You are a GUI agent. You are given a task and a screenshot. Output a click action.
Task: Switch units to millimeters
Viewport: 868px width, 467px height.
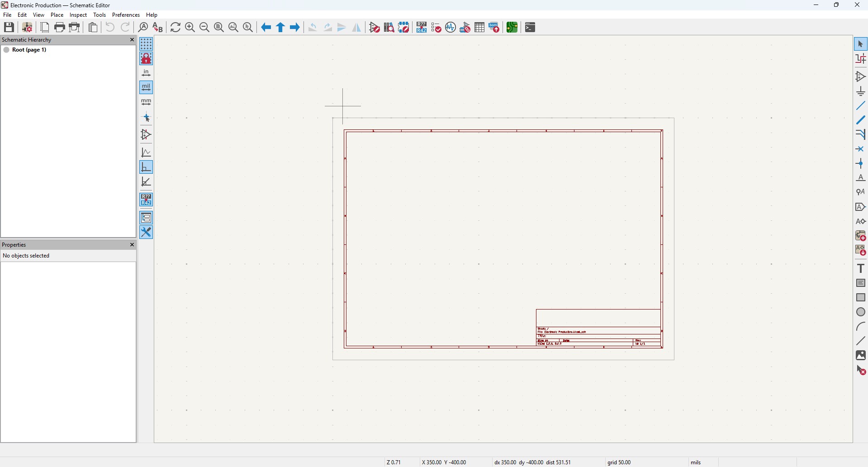147,102
